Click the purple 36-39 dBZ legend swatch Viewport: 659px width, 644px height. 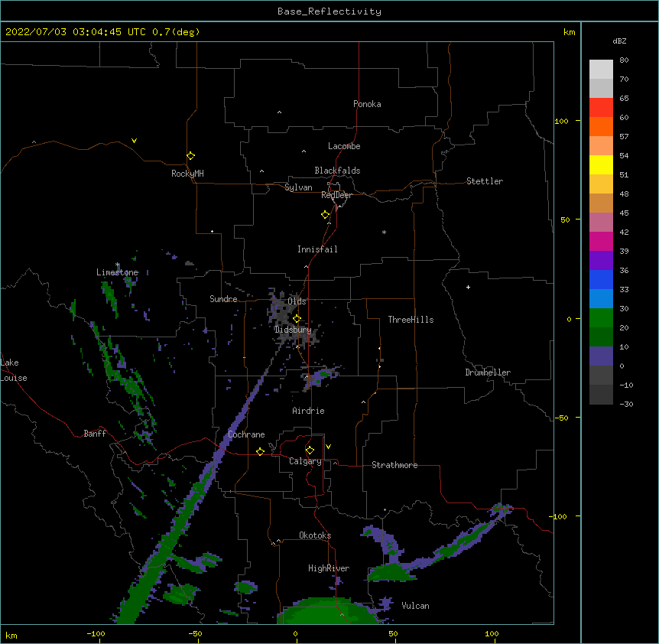(x=601, y=261)
